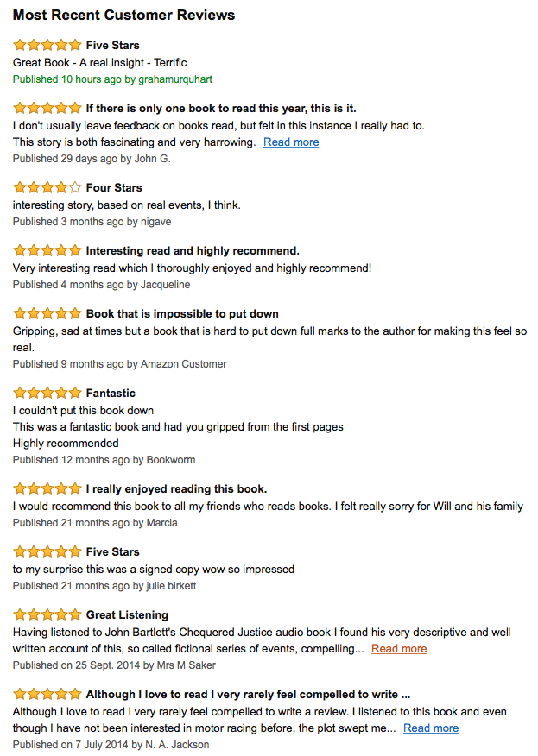Click stars on N. A. Jackson's review
Viewport: 538px width, 756px height.
(x=47, y=695)
